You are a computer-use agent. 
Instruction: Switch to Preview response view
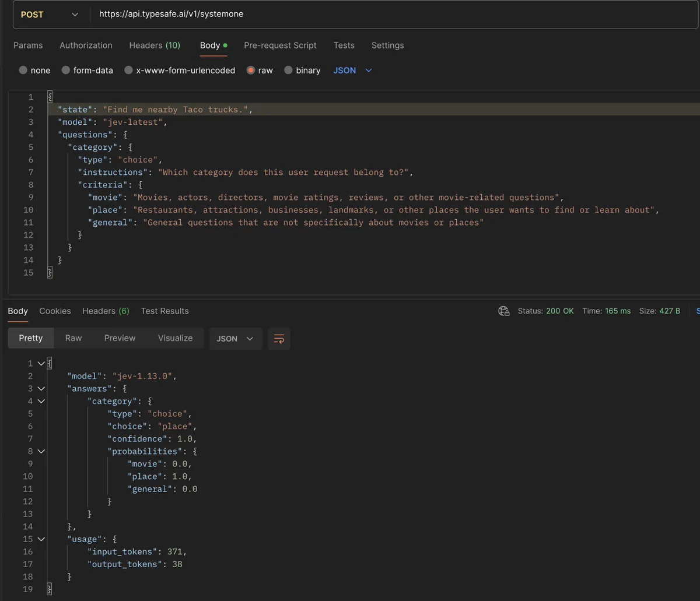coord(120,338)
